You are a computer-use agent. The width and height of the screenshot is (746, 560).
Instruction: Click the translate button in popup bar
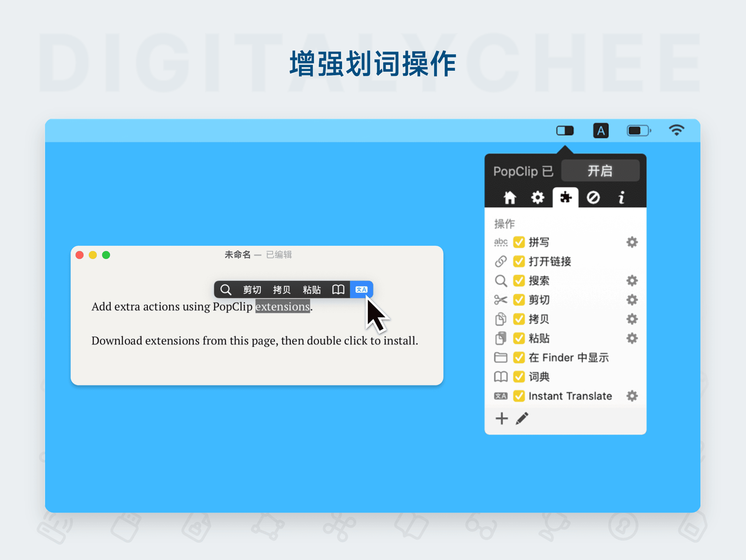[361, 290]
